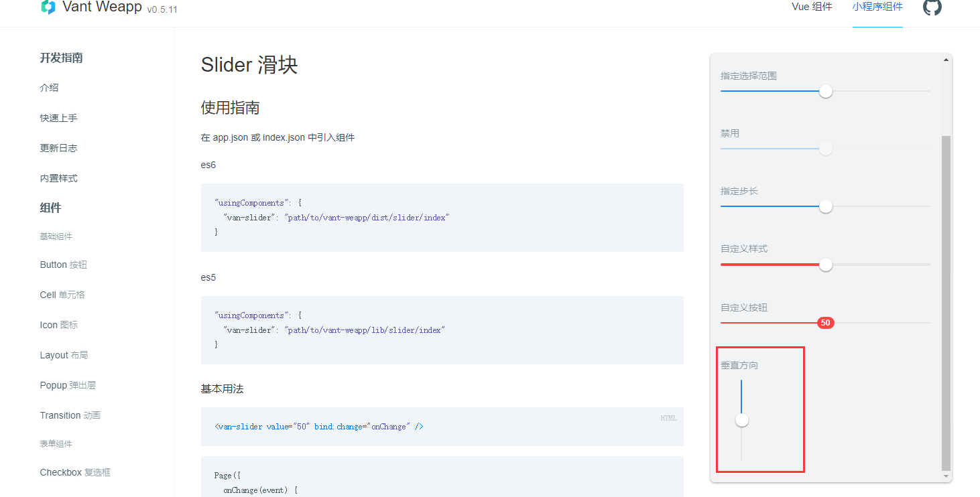The height and width of the screenshot is (497, 980).
Task: Go to Transition 动画 documentation
Action: [x=70, y=415]
